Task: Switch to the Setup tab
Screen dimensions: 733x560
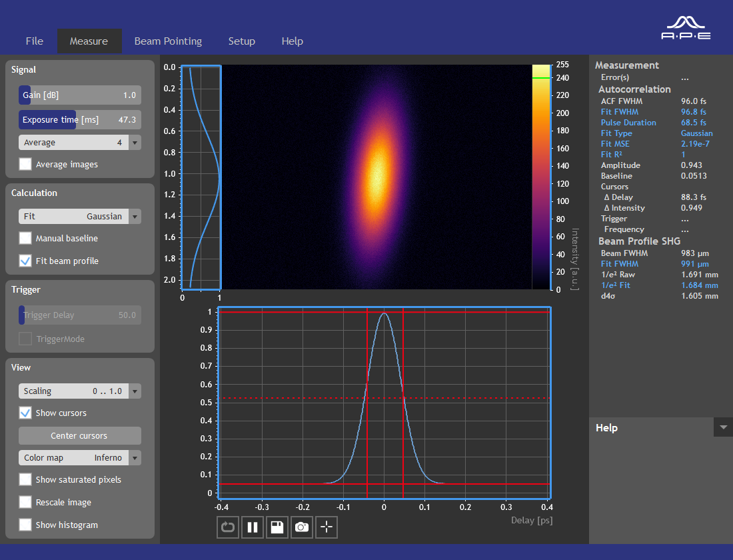Action: point(241,41)
